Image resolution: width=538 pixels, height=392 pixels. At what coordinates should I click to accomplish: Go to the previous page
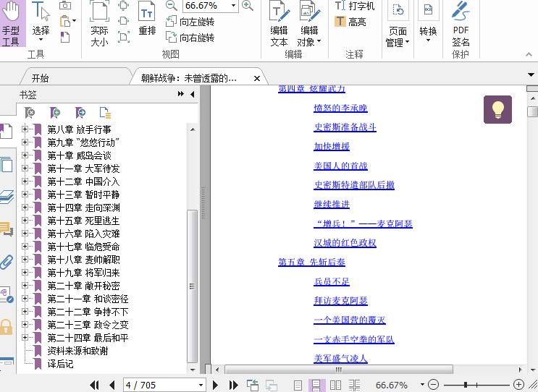coord(112,385)
